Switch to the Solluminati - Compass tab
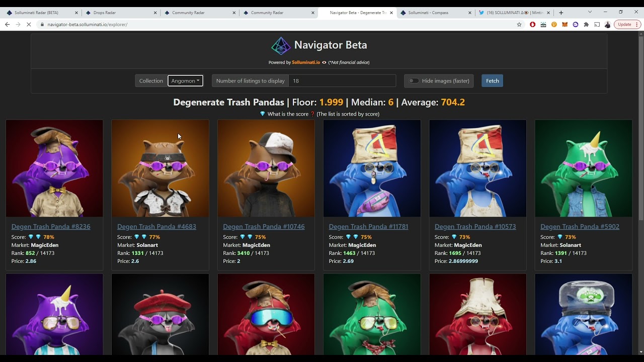This screenshot has width=644, height=362. [436, 13]
